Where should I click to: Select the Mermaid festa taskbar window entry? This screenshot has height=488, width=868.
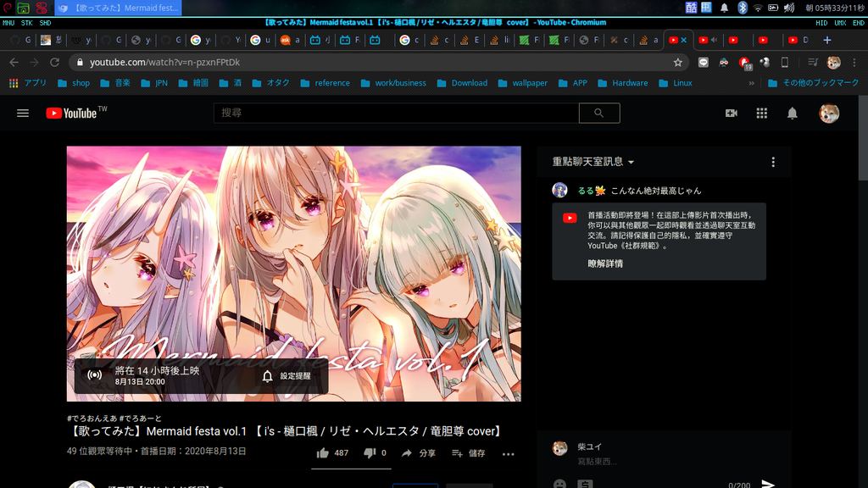coord(119,8)
